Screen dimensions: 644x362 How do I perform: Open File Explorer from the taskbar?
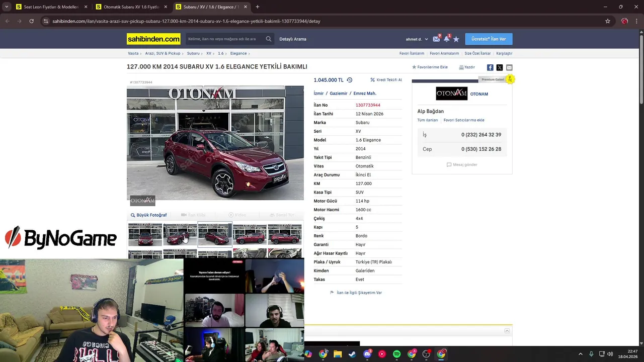[338, 354]
